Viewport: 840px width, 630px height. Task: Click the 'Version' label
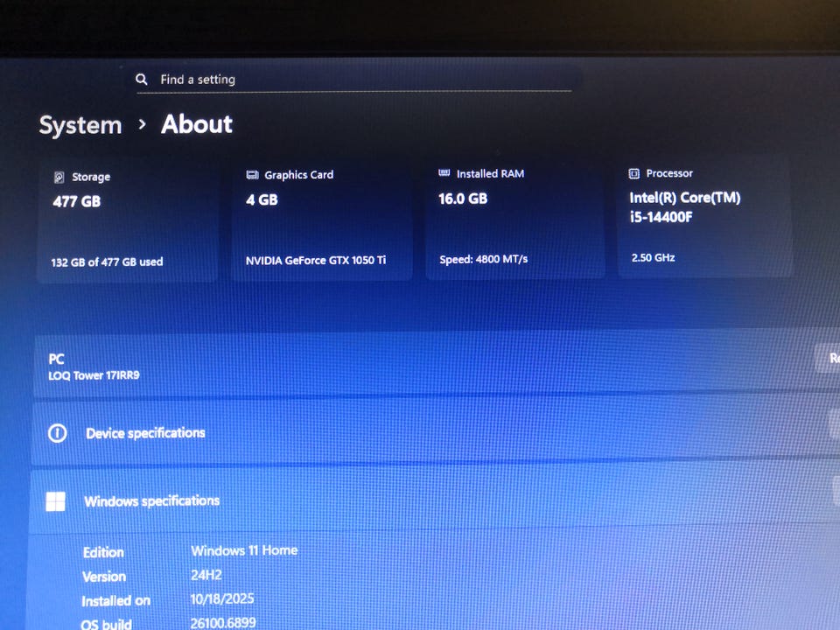104,577
